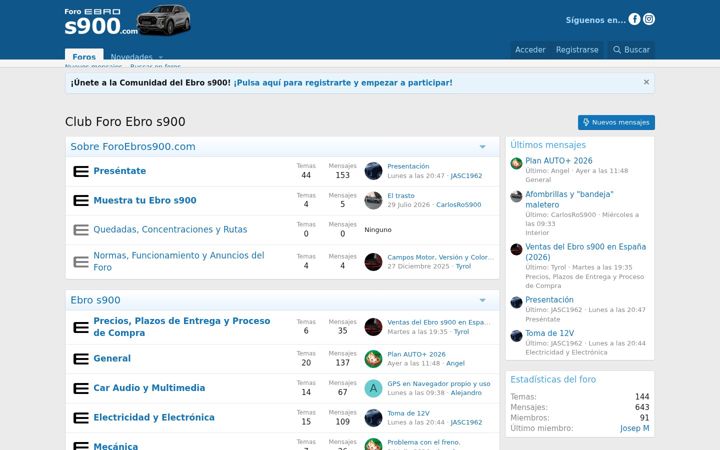Open CarlosRoS900 username in Muestra tu Ebro row

click(x=458, y=205)
